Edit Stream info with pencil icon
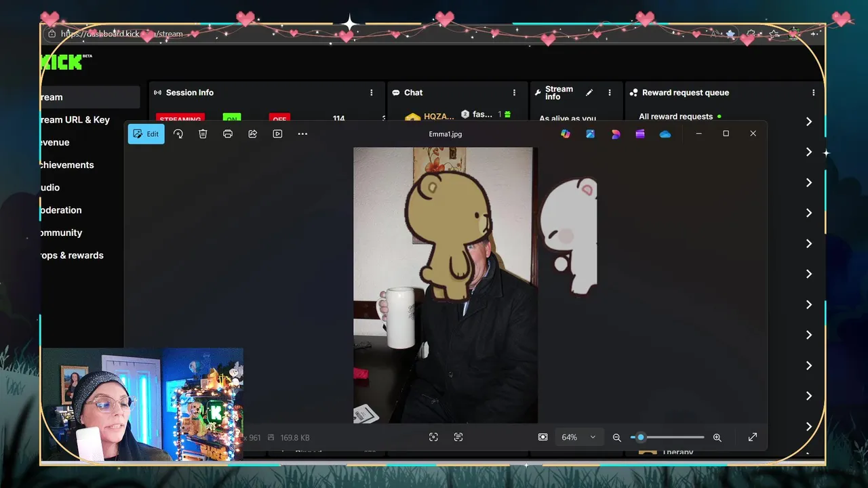 pos(589,93)
